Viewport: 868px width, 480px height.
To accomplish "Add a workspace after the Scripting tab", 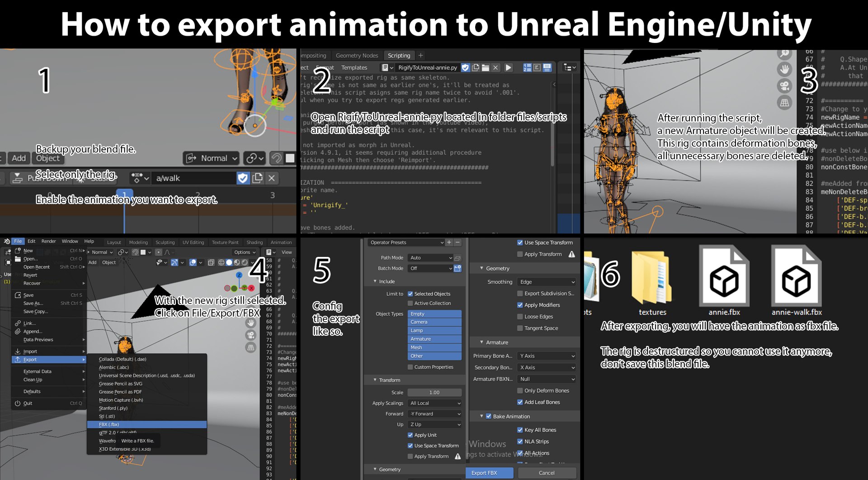I will click(x=420, y=55).
